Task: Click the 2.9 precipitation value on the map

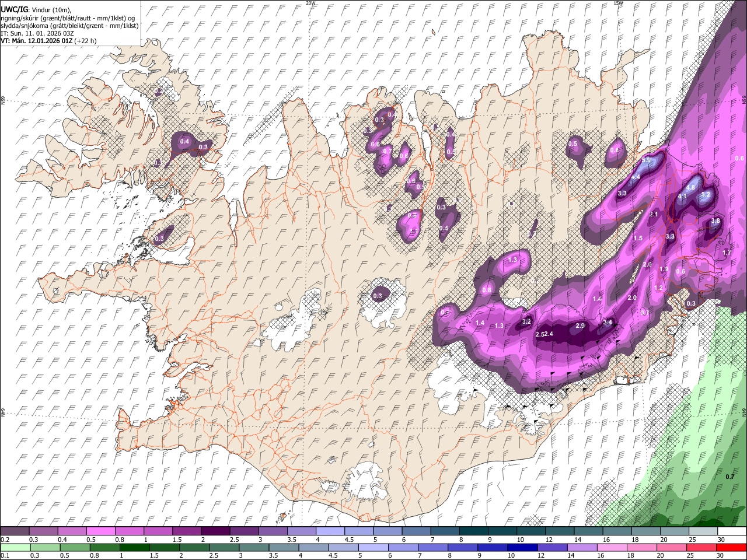Action: (580, 325)
